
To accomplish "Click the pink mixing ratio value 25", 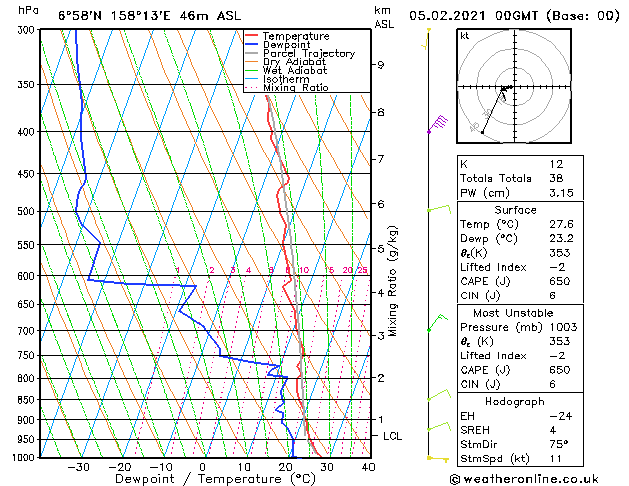I will (362, 270).
